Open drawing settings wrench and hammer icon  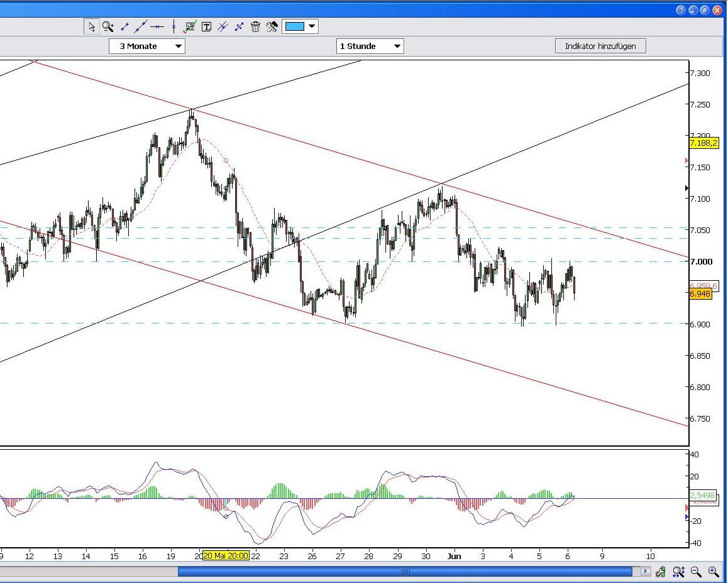(272, 26)
